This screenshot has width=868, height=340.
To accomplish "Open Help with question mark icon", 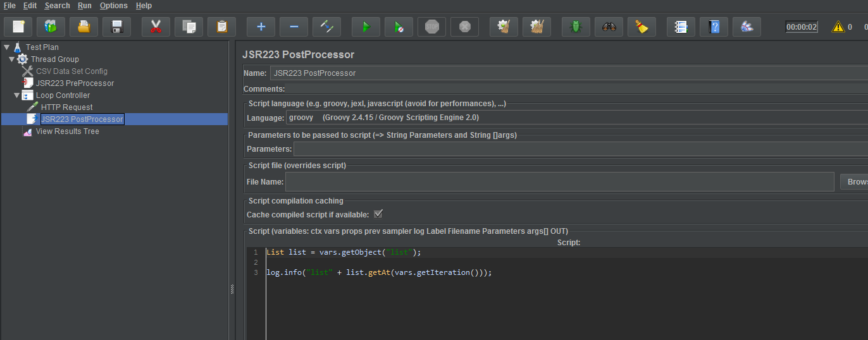I will (714, 27).
